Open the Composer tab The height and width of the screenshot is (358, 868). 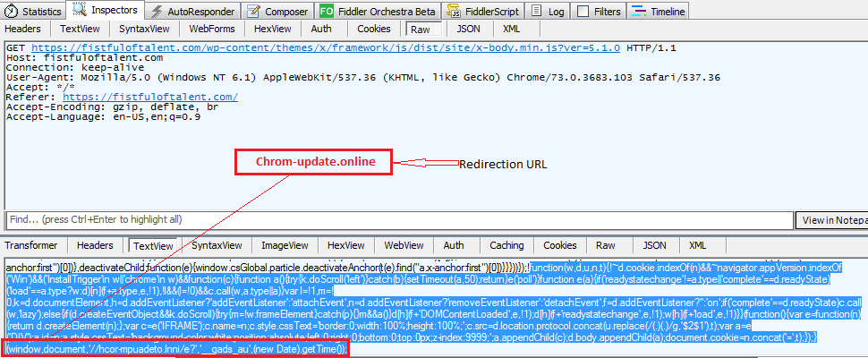click(x=278, y=11)
